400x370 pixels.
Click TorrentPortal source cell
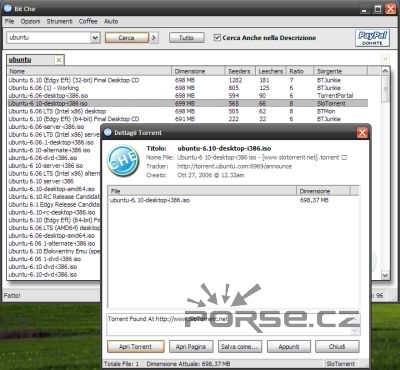pyautogui.click(x=335, y=96)
